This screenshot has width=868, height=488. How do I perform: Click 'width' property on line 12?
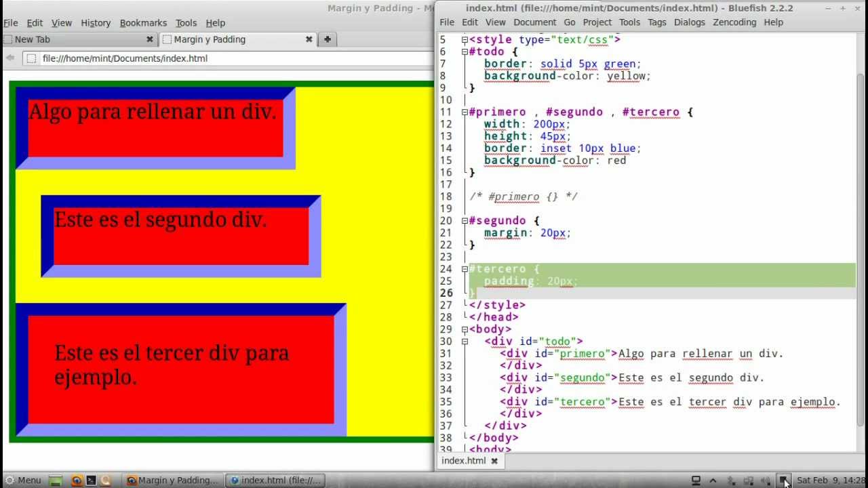502,124
